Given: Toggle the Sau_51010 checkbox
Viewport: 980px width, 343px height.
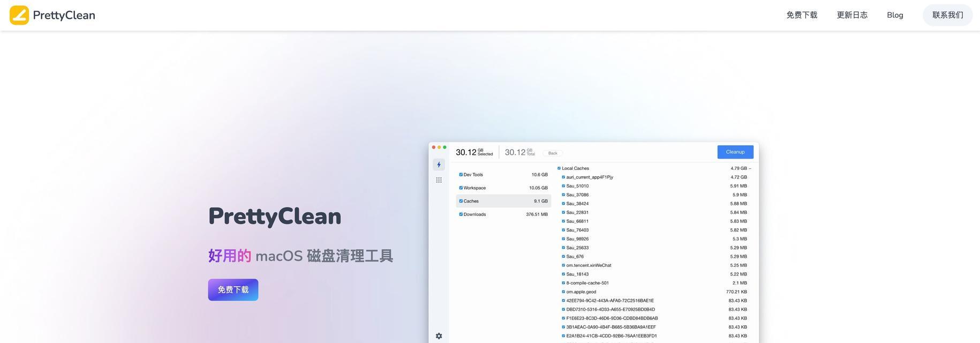Looking at the screenshot, I should tap(563, 186).
